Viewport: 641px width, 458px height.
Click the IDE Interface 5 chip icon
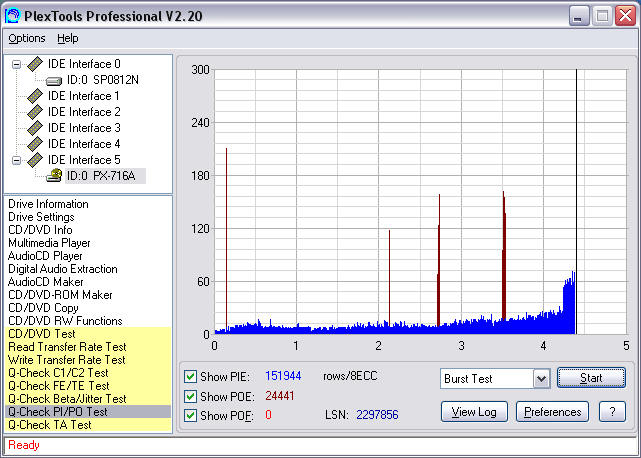click(35, 160)
